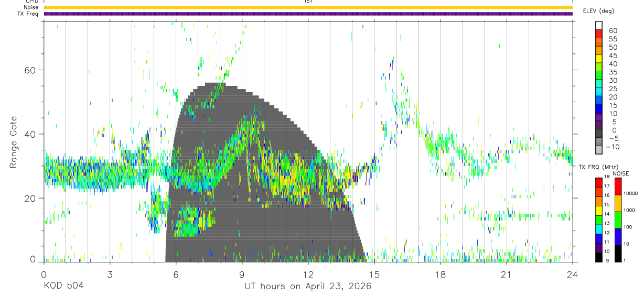Click the x-axis hour label 15
Viewport: 644px width, 297px height.
tap(374, 274)
